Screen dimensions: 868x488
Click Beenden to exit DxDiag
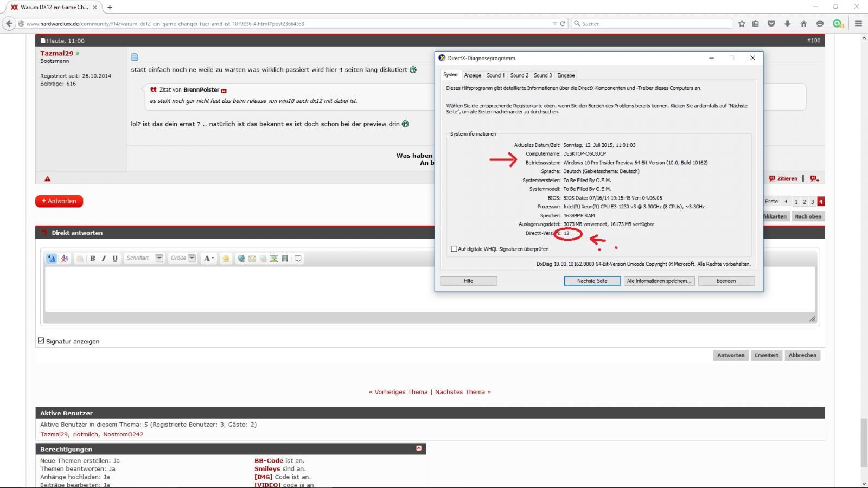click(x=726, y=281)
